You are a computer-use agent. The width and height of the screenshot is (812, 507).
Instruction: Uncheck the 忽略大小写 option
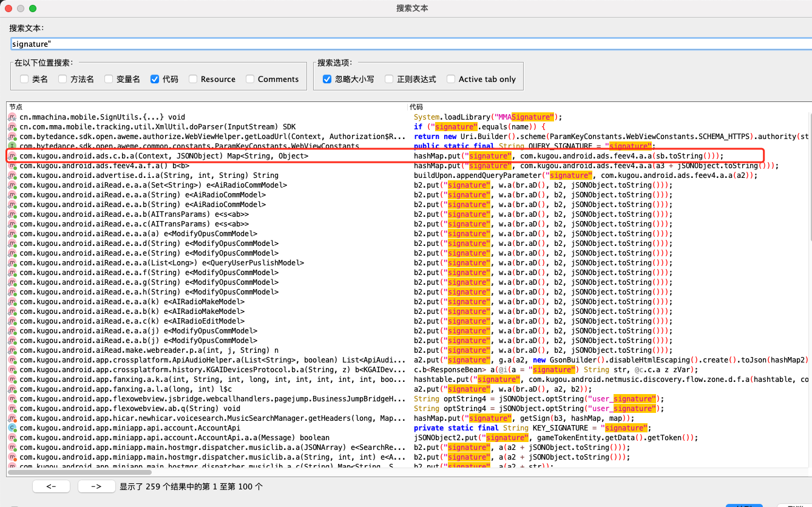click(x=327, y=79)
